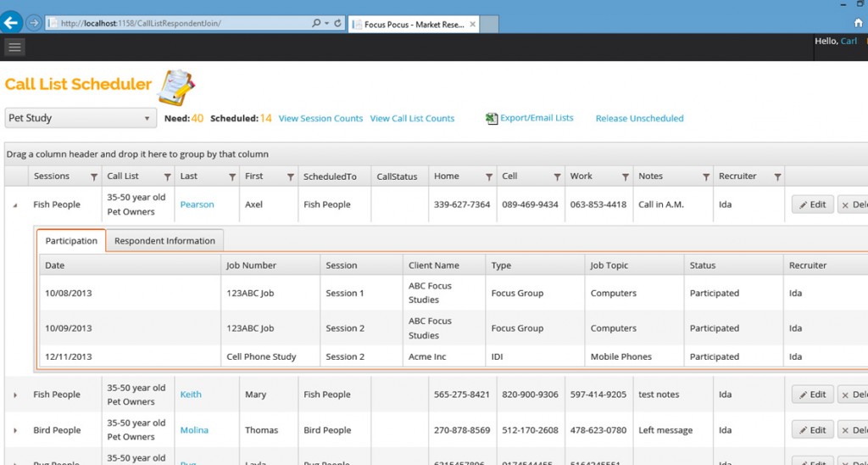
Task: Open the View Session Counts link
Action: (x=320, y=119)
